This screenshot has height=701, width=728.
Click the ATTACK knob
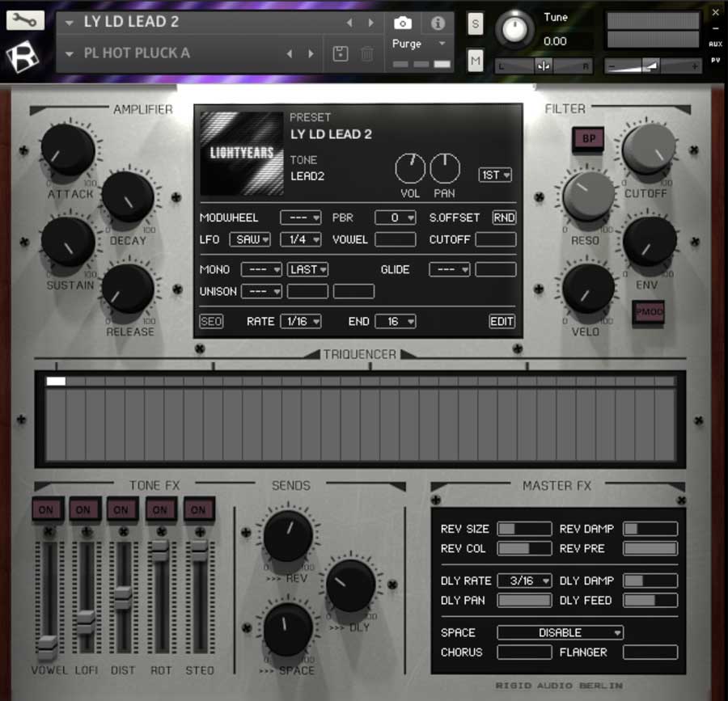[x=68, y=150]
